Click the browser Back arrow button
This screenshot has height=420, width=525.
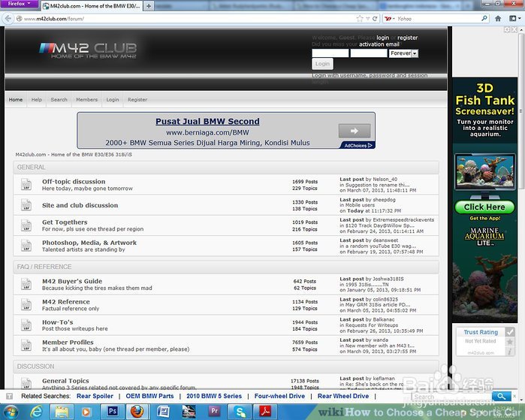[8, 19]
